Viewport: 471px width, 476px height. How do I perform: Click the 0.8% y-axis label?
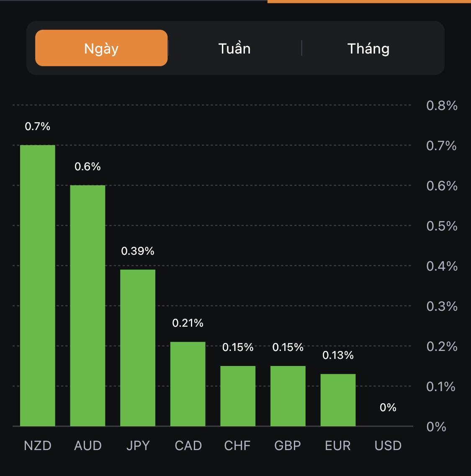[x=442, y=105]
